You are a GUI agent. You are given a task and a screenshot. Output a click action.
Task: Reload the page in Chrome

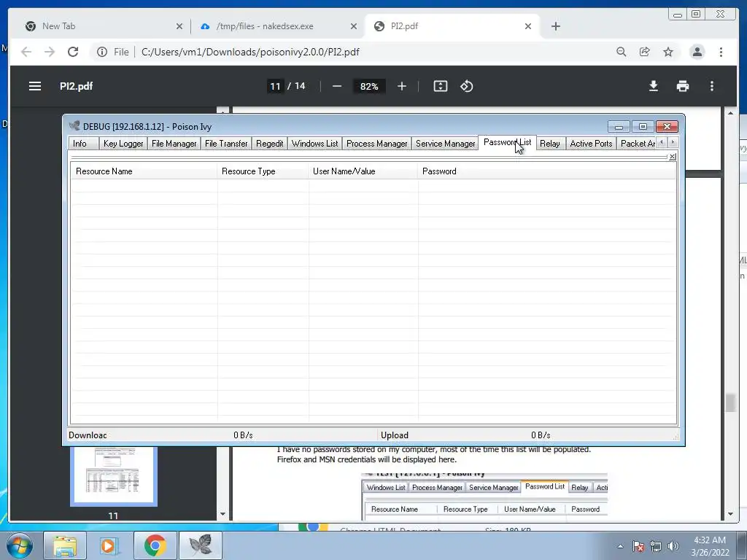[x=73, y=52]
